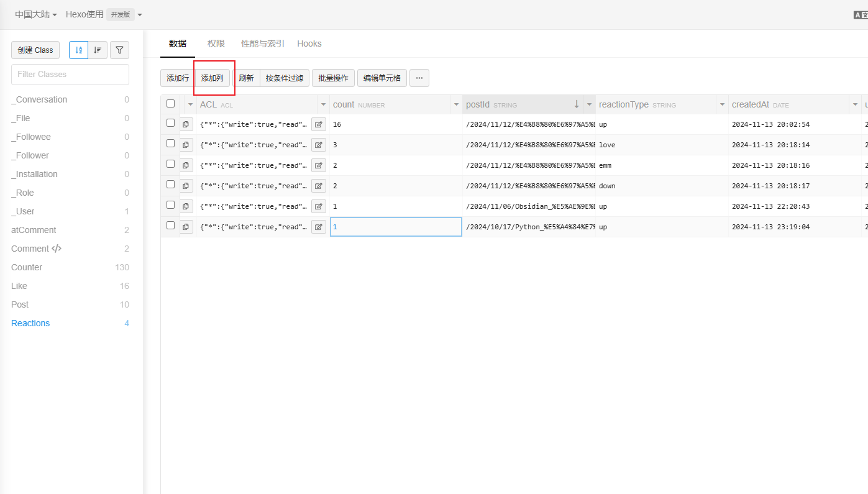This screenshot has height=494, width=868.
Task: Edit ACL of the Obsidian post row
Action: (319, 206)
